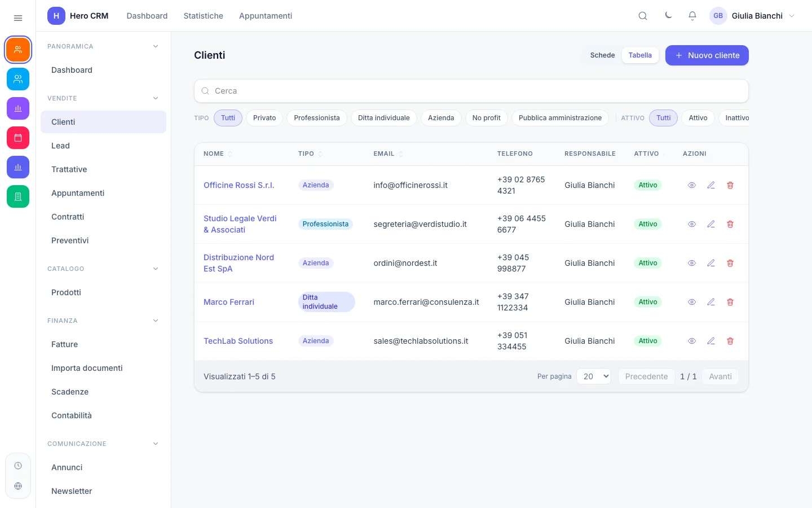Delete Studio Legale Verdi trash icon
The image size is (812, 508).
tap(730, 224)
